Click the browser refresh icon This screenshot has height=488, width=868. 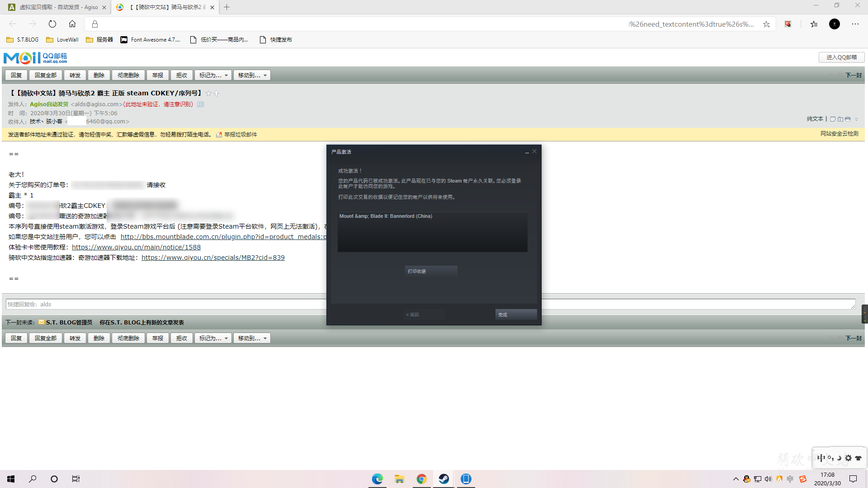point(52,24)
